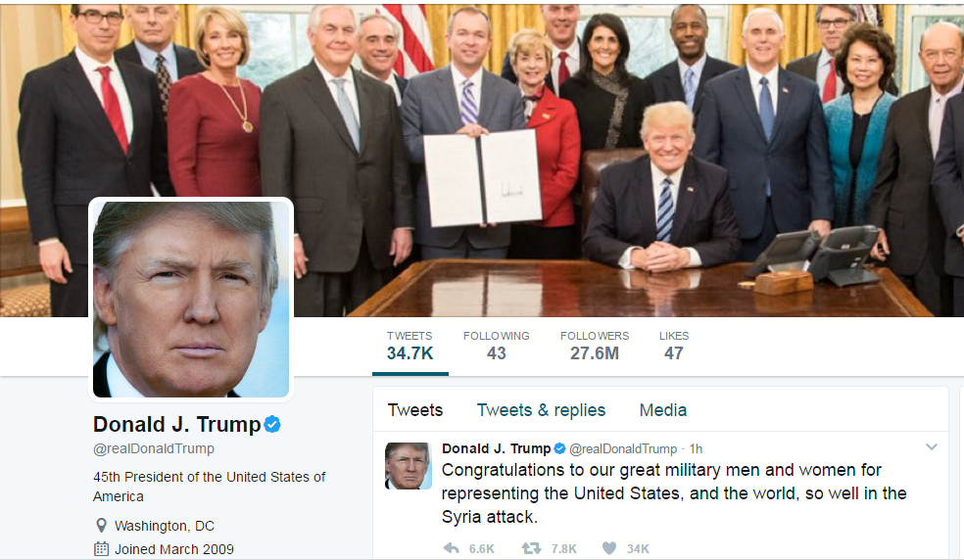
Task: Click the 1h timestamp on the tweet
Action: click(696, 448)
